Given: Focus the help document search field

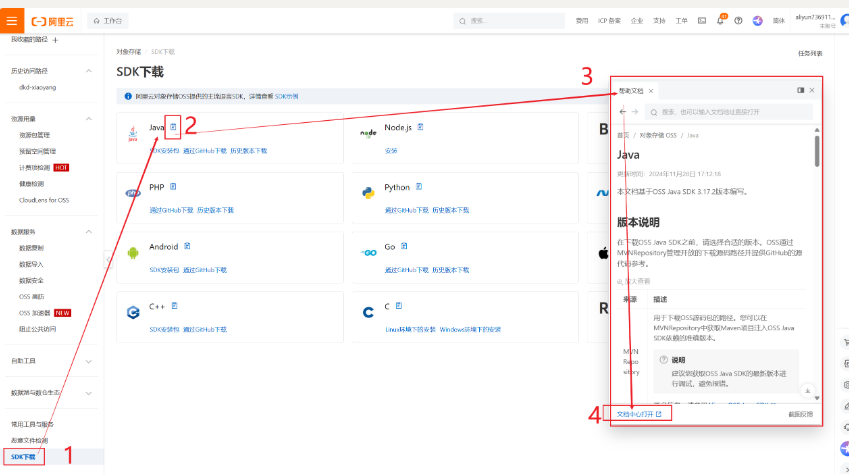Looking at the screenshot, I should pos(729,112).
